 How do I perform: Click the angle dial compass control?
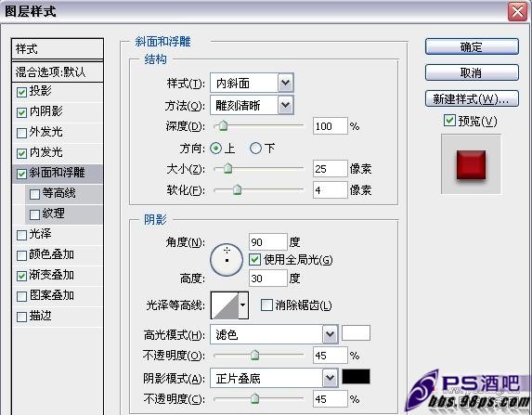[x=227, y=260]
